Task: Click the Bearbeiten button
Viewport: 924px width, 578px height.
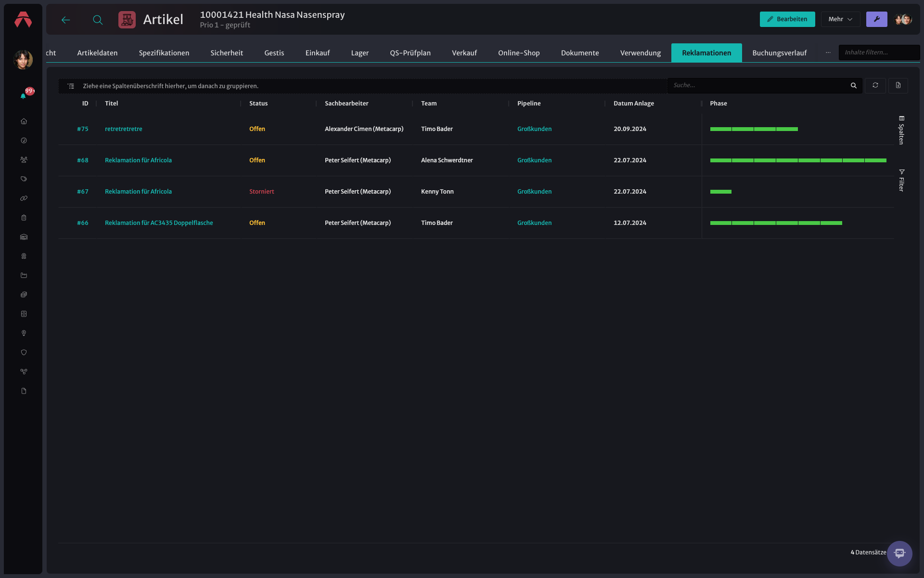Action: 787,19
